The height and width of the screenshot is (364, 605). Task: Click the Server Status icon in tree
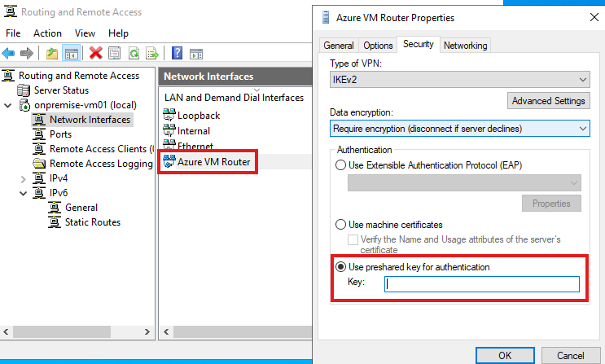pos(24,90)
